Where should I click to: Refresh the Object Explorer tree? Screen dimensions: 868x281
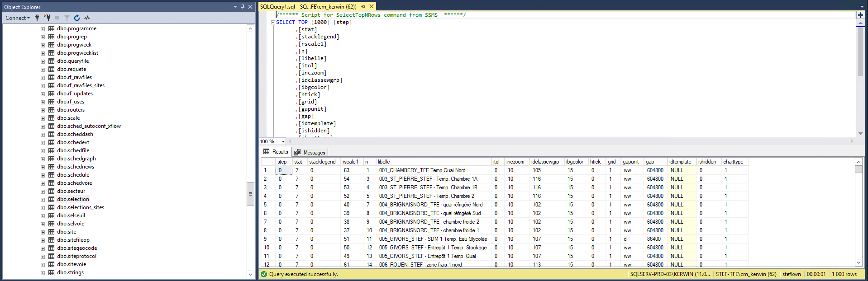77,18
